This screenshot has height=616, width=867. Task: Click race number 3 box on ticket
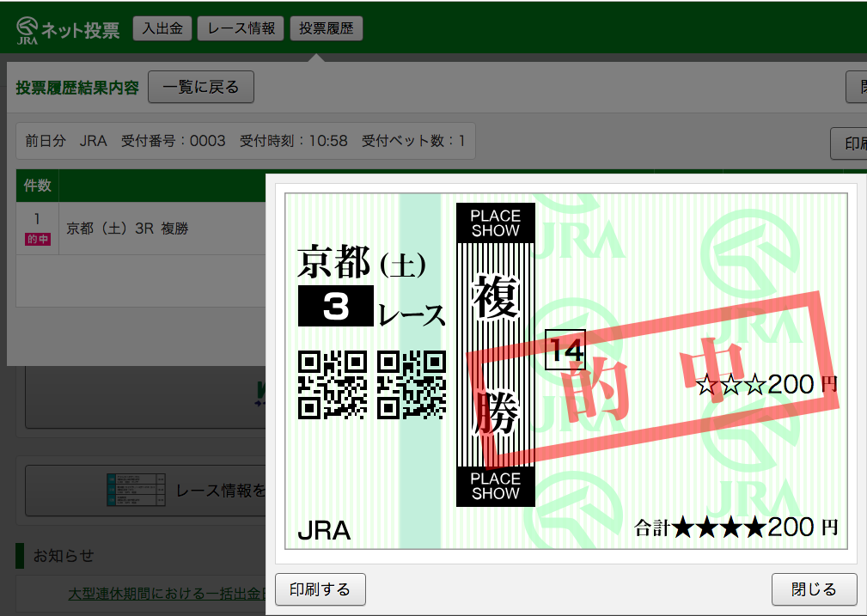(336, 306)
